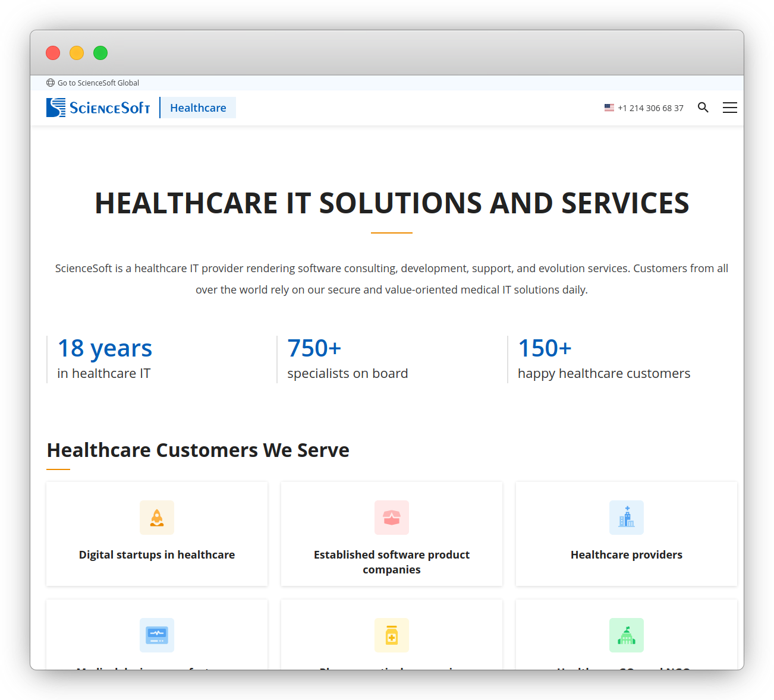The height and width of the screenshot is (700, 774).
Task: Click the ScienceSoft logo
Action: click(98, 108)
